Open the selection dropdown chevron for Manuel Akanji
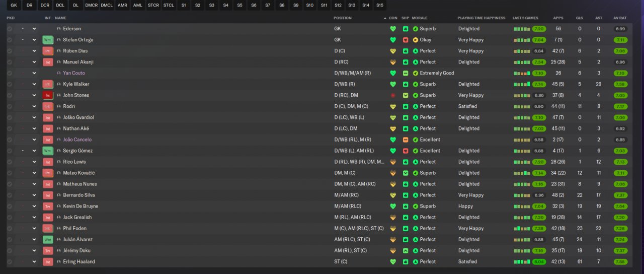Image resolution: width=644 pixels, height=274 pixels. tap(34, 62)
